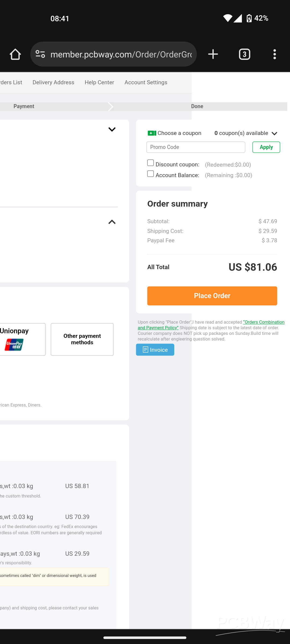
Task: Open a new tab with plus icon
Action: (213, 54)
